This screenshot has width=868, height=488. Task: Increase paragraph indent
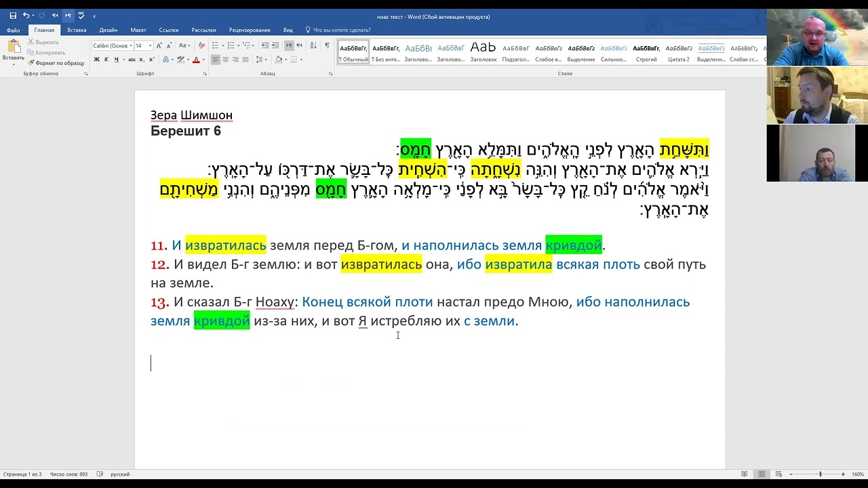[x=275, y=45]
